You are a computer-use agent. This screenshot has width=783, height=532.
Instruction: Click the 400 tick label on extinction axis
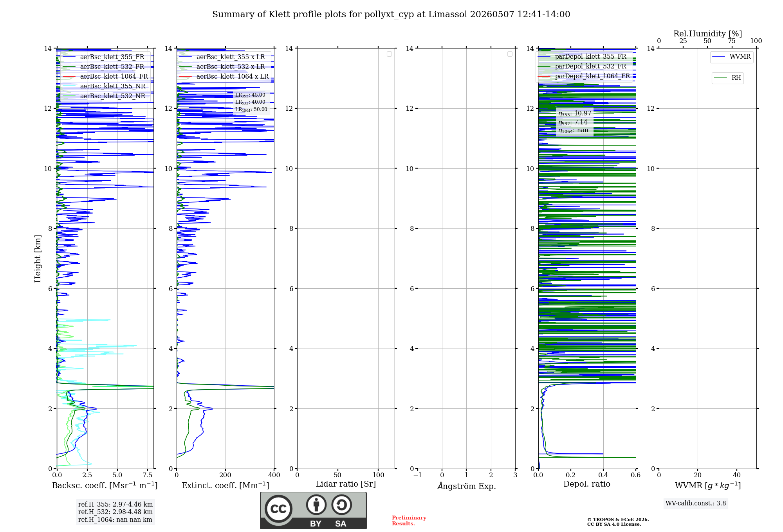(274, 475)
